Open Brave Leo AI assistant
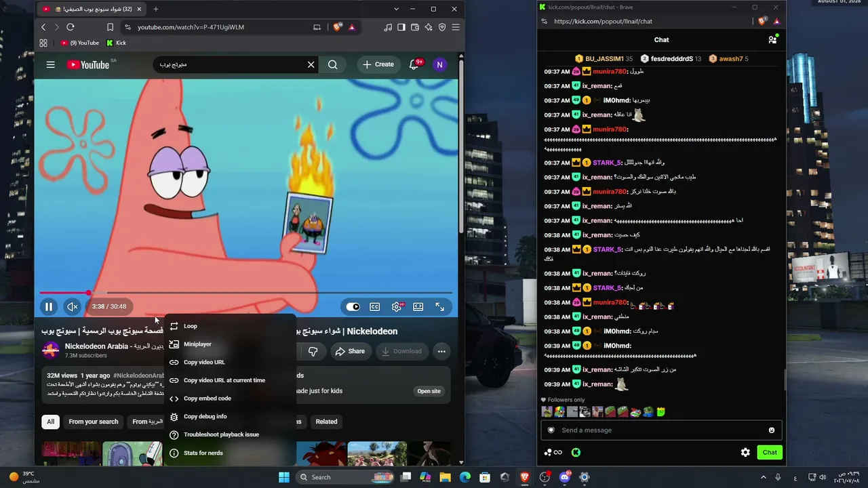Image resolution: width=868 pixels, height=488 pixels. 429,27
